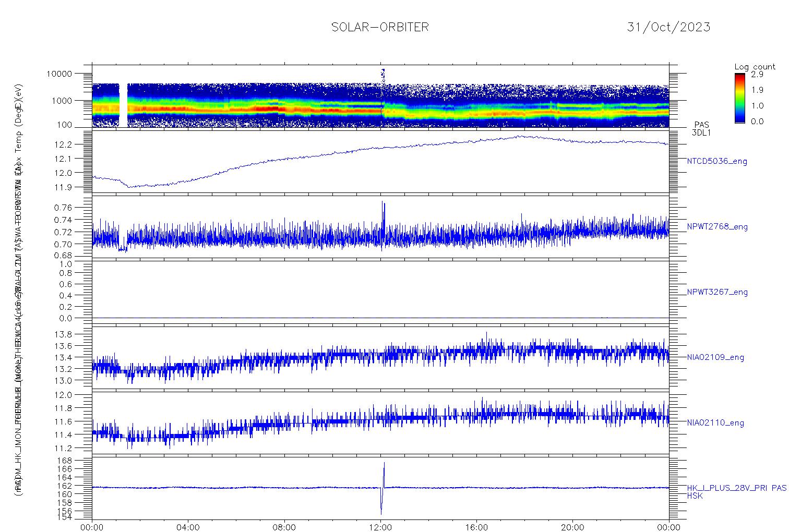Image resolution: width=789 pixels, height=532 pixels.
Task: Click the NPWT3267_eng series label
Action: click(717, 292)
